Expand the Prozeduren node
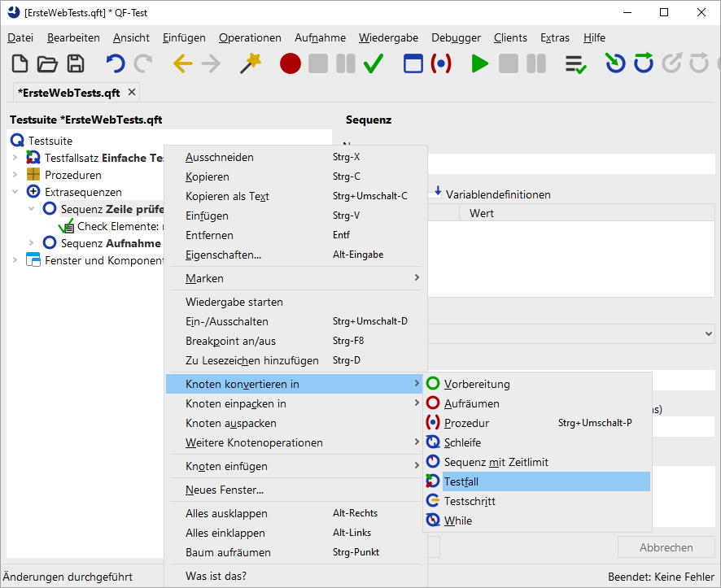This screenshot has width=721, height=588. coord(15,175)
